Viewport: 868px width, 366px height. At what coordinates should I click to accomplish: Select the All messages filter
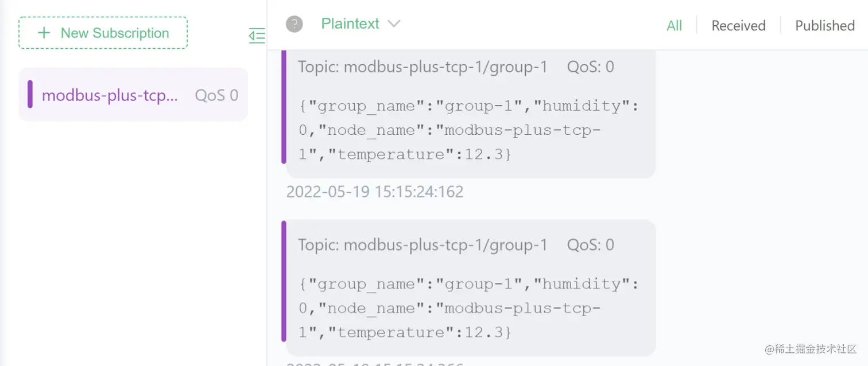click(674, 25)
